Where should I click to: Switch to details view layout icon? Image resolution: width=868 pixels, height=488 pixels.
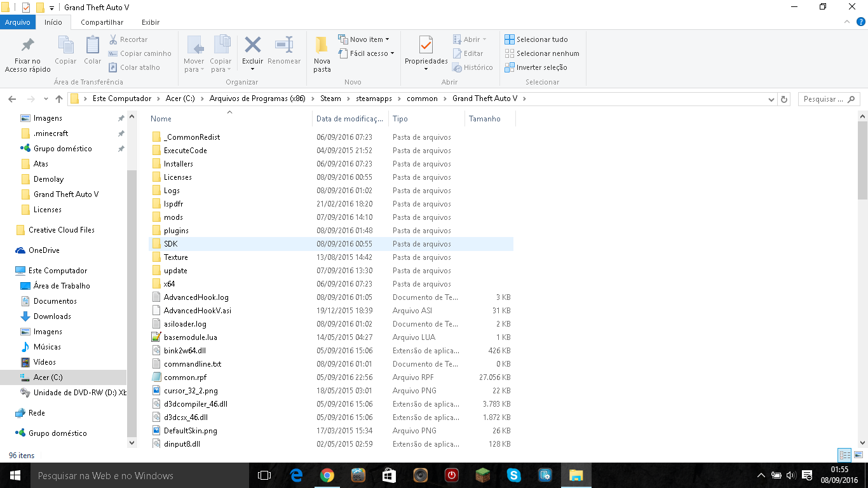tap(844, 455)
